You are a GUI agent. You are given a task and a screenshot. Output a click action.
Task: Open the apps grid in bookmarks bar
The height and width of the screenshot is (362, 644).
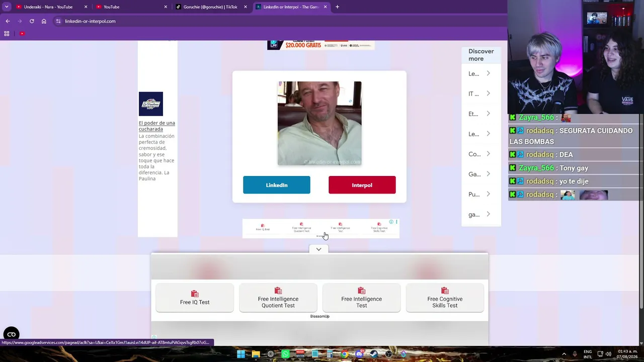tap(7, 34)
